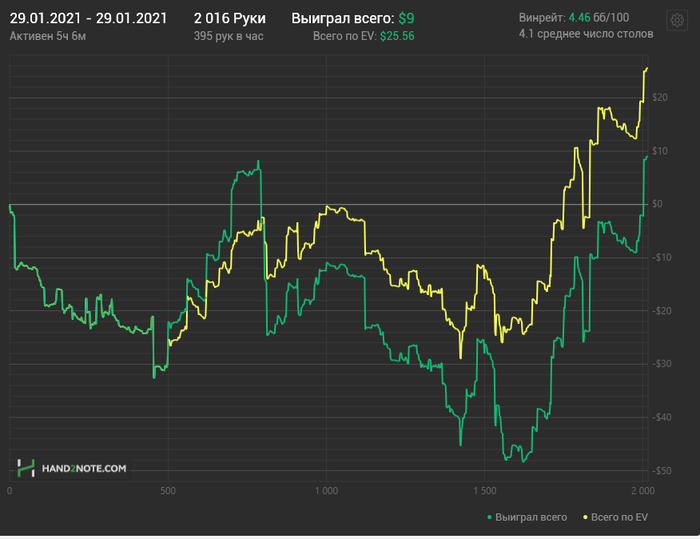Viewport: 700px width, 539px height.
Task: Click the -$50 y-axis label
Action: tap(661, 471)
